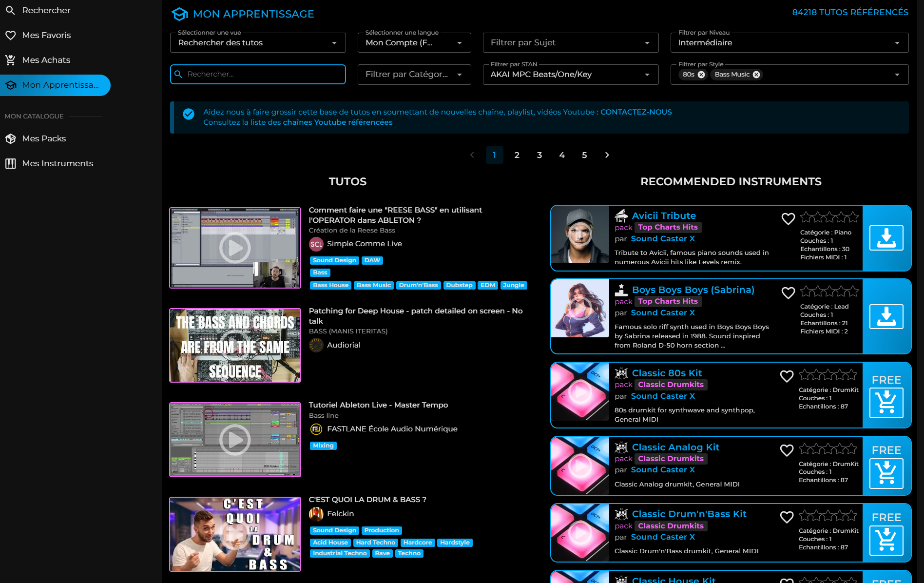Add Classic 80s Kit to cart
This screenshot has height=583, width=924.
click(x=886, y=403)
